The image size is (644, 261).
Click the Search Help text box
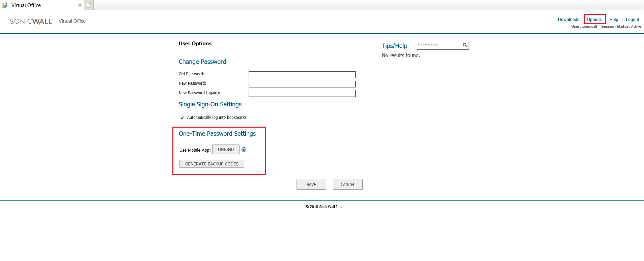click(439, 45)
